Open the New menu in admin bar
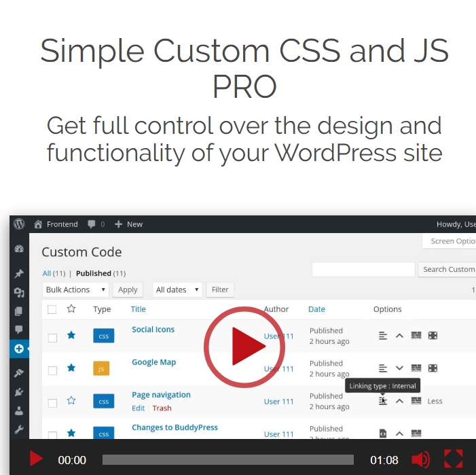Image resolution: width=476 pixels, height=475 pixels. (x=128, y=224)
